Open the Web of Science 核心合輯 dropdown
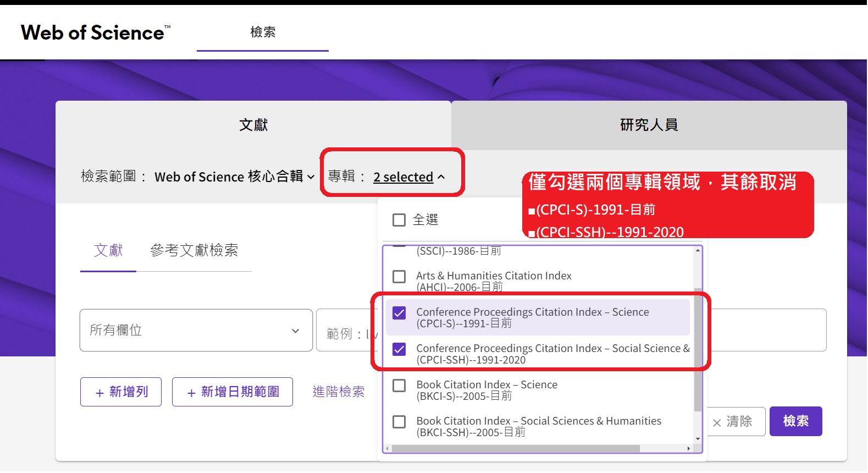Screen dimensions: 868x473 [234, 177]
